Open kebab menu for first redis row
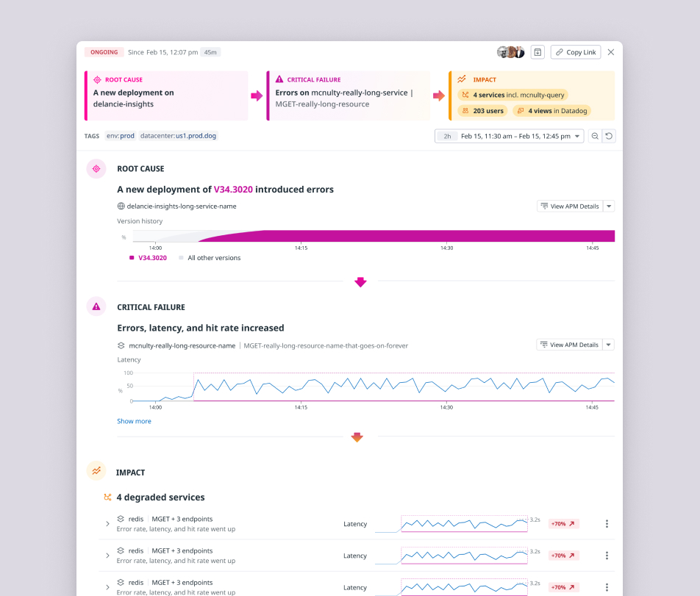The height and width of the screenshot is (596, 700). (607, 524)
